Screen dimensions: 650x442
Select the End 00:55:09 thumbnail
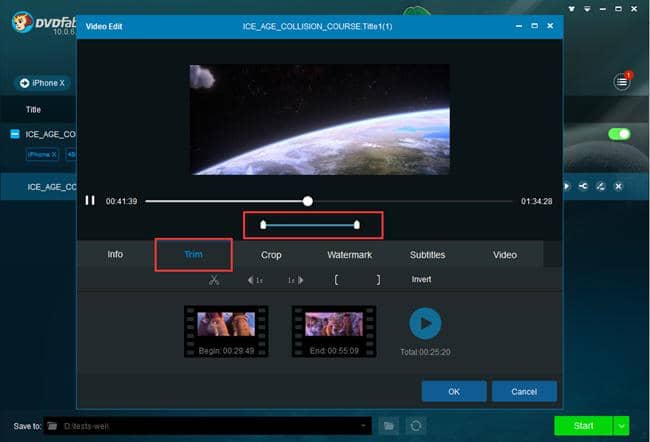click(x=334, y=332)
